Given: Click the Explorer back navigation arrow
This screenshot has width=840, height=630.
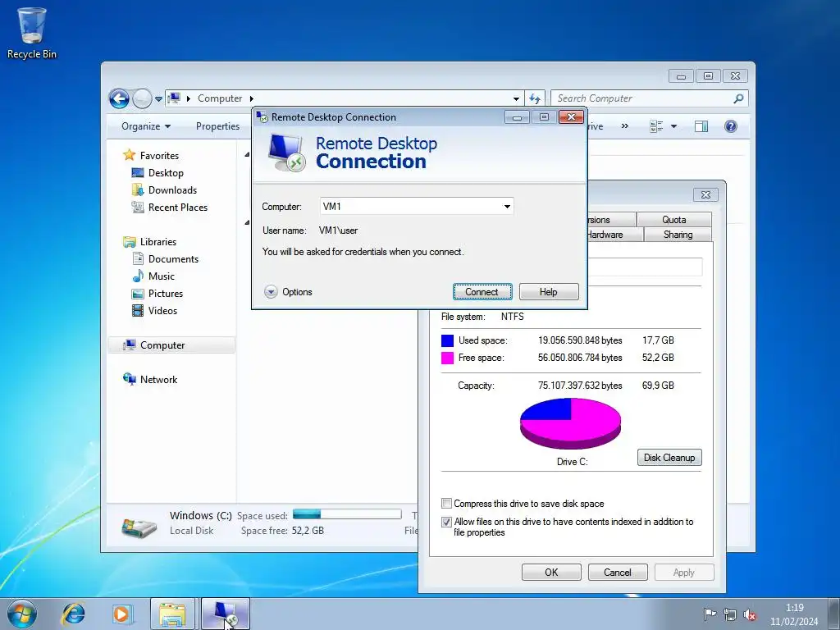Looking at the screenshot, I should pos(119,98).
